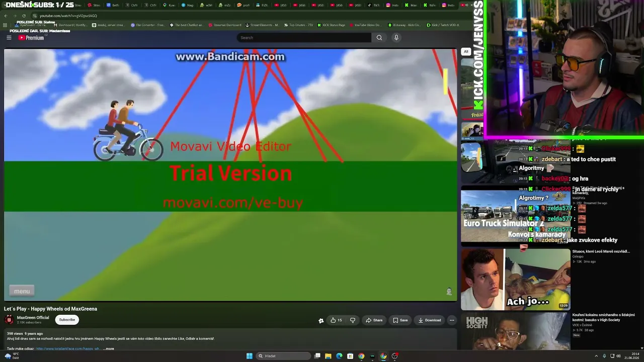
Task: Open the File Converter bookmark
Action: pyautogui.click(x=147, y=25)
